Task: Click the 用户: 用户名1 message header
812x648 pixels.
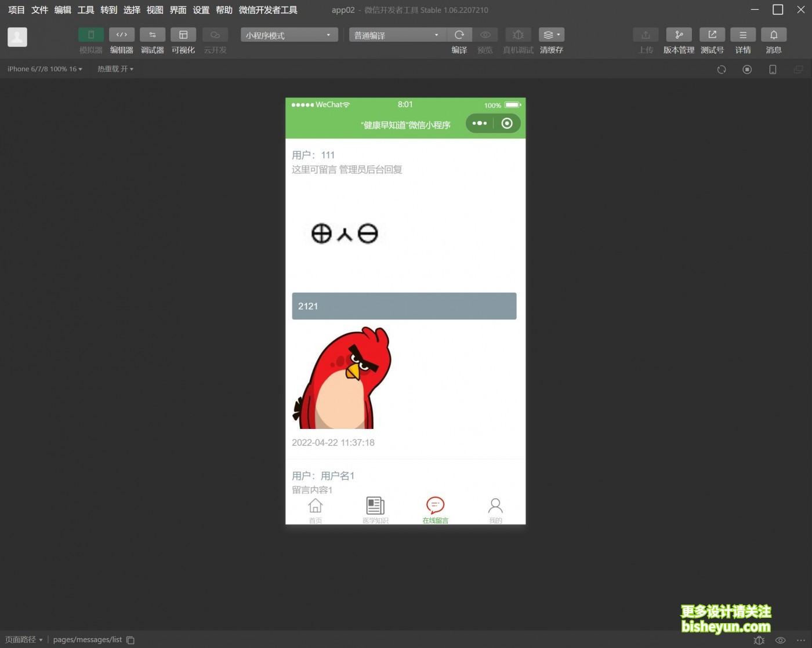Action: [323, 476]
